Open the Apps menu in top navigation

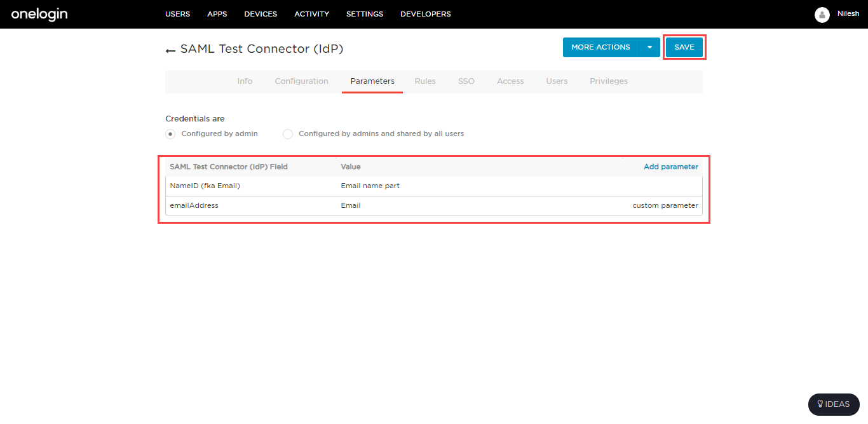click(217, 14)
